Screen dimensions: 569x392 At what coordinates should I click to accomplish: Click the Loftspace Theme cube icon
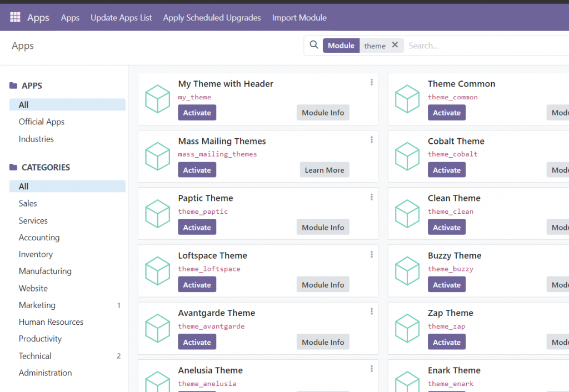pyautogui.click(x=157, y=271)
